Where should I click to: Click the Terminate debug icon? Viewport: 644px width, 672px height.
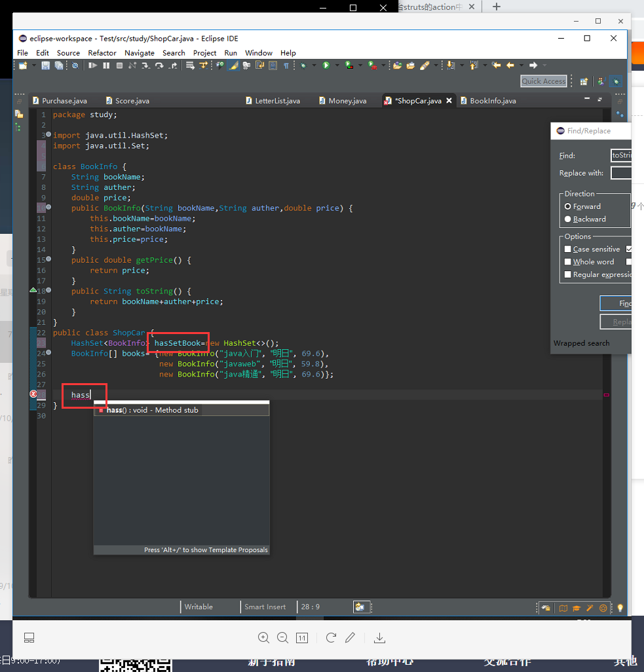coord(120,65)
